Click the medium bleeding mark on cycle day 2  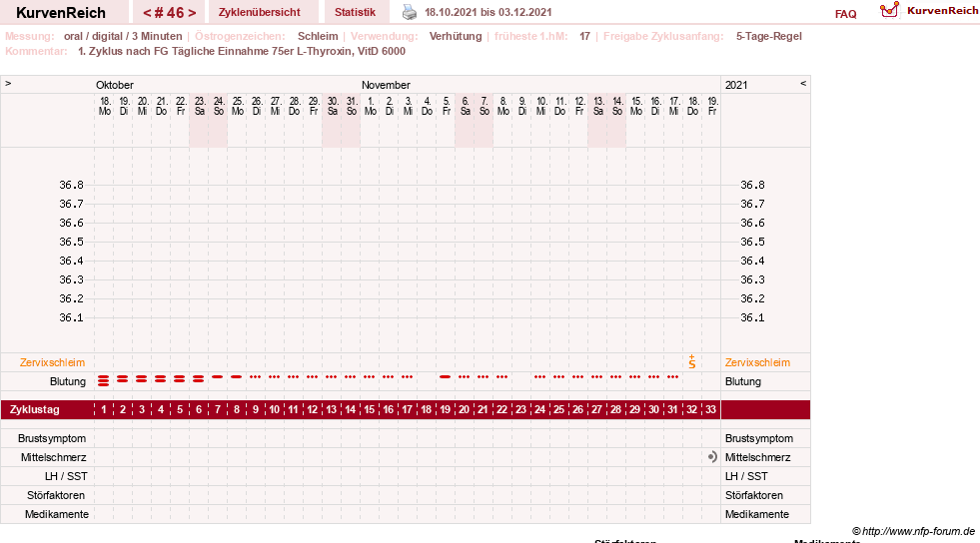[x=123, y=379]
